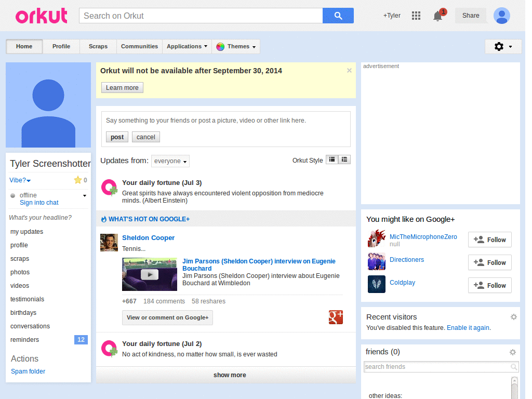Click the Orkut logo
532x399 pixels.
coord(42,16)
